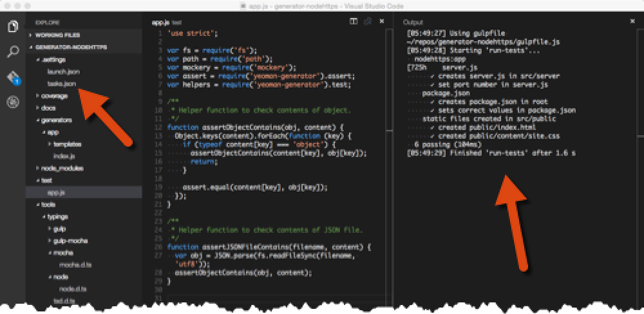Image resolution: width=644 pixels, height=314 pixels.
Task: Expand the coverage folder
Action: [52, 96]
